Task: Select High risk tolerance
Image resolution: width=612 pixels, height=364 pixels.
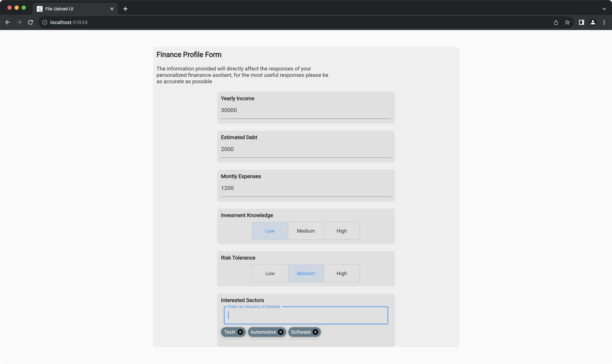Action: click(341, 273)
